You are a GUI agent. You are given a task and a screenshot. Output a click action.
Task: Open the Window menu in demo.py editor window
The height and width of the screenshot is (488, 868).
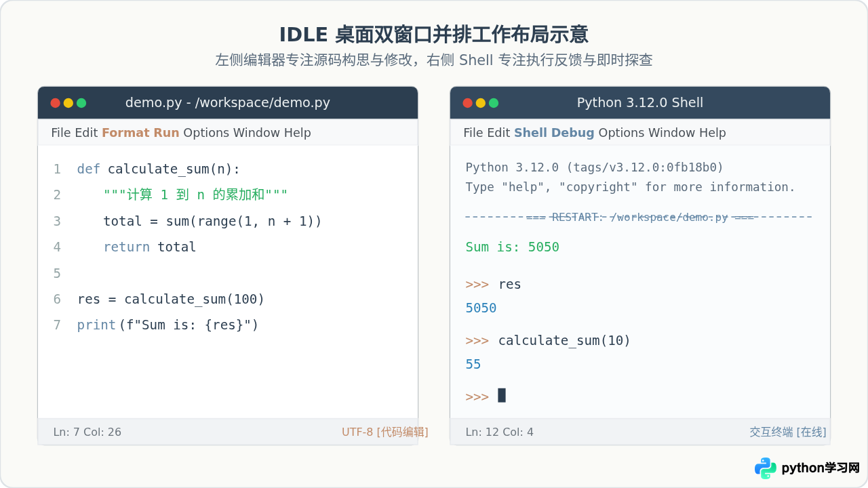[257, 133]
